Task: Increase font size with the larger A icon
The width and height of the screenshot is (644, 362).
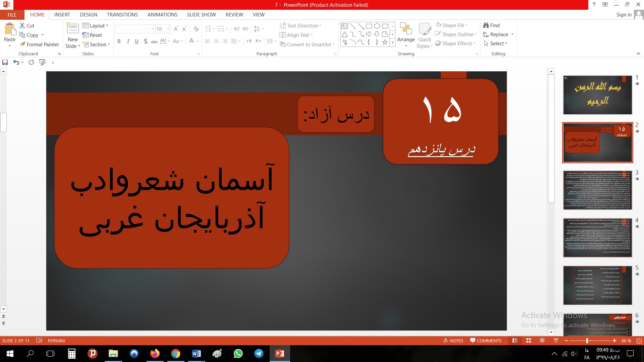Action: coord(176,29)
